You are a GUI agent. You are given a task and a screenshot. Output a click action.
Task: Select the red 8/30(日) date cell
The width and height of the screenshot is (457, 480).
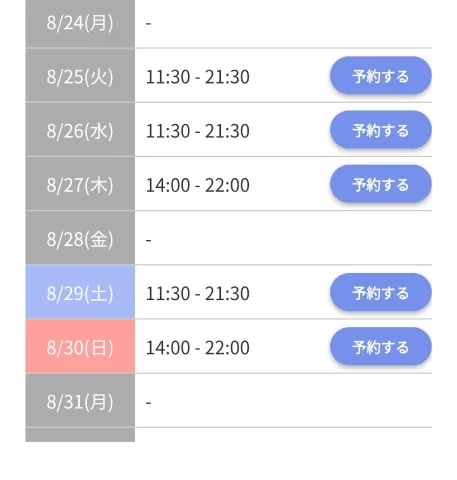80,347
